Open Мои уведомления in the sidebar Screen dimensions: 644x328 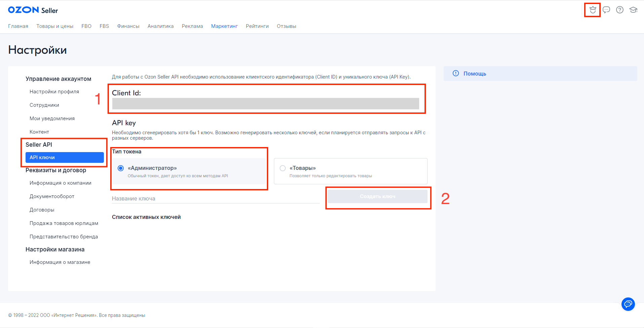tap(52, 119)
